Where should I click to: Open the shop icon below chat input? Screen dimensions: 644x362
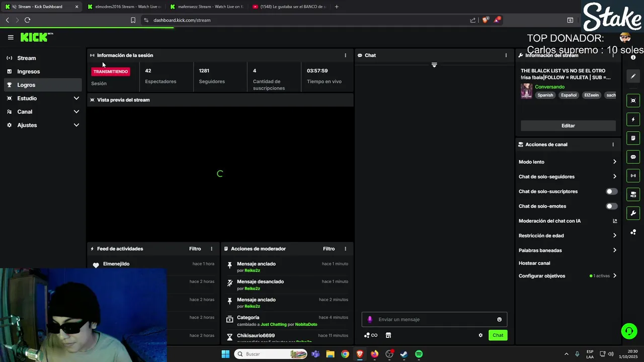(x=388, y=335)
